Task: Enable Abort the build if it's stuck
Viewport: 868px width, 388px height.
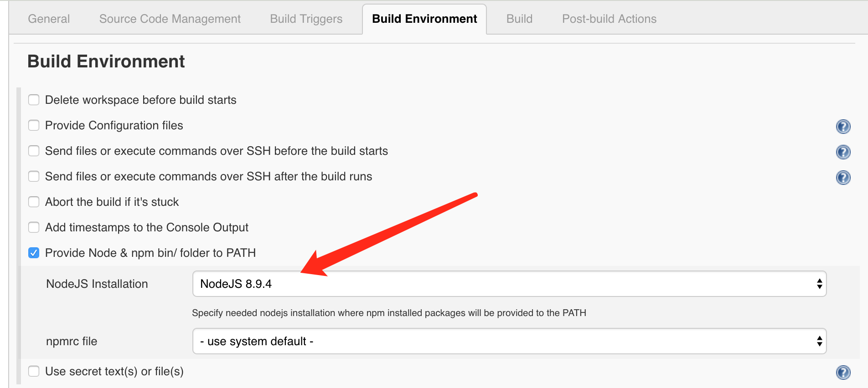Action: pos(34,202)
